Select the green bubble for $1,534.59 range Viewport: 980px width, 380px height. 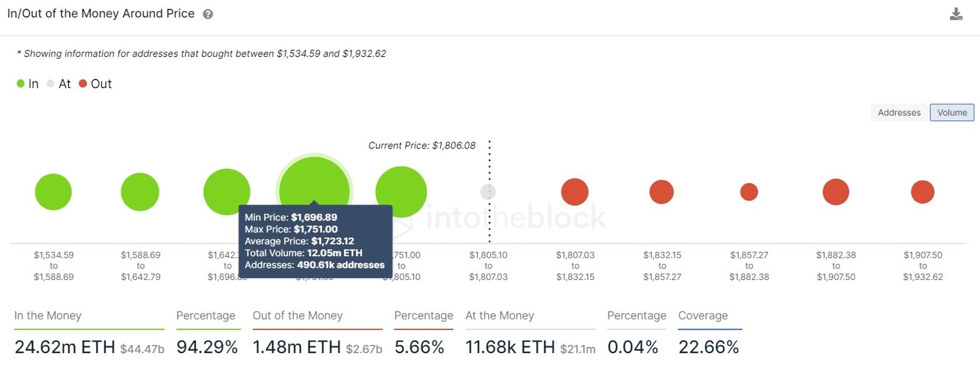(x=54, y=191)
